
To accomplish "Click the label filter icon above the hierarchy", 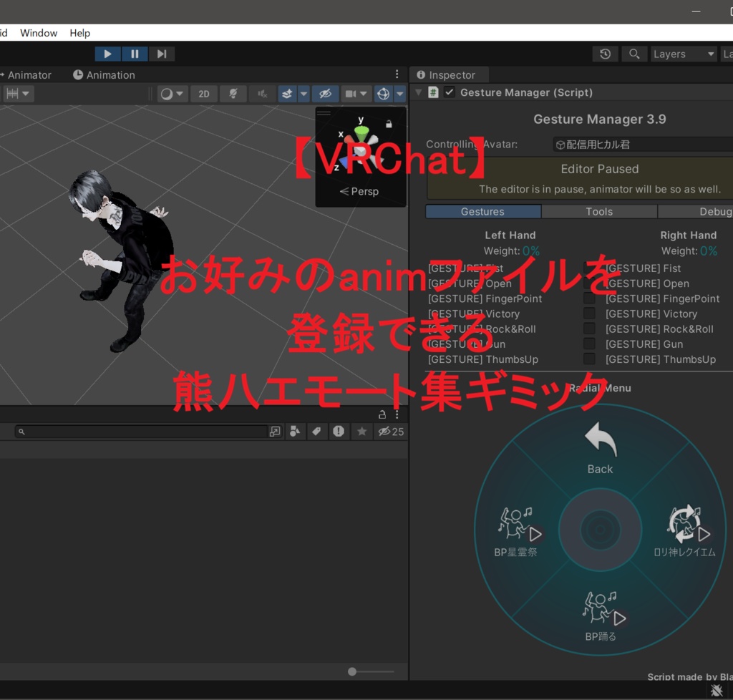I will point(316,431).
